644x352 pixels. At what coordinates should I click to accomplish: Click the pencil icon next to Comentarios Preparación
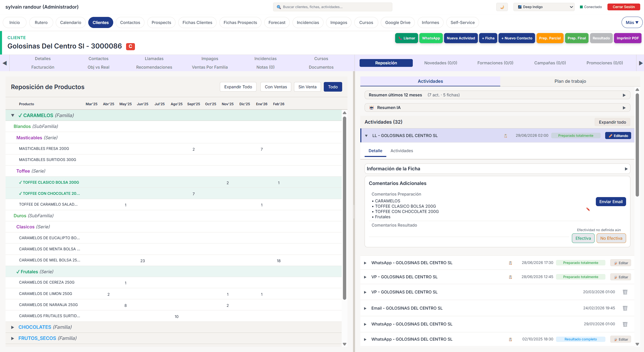[x=588, y=209]
